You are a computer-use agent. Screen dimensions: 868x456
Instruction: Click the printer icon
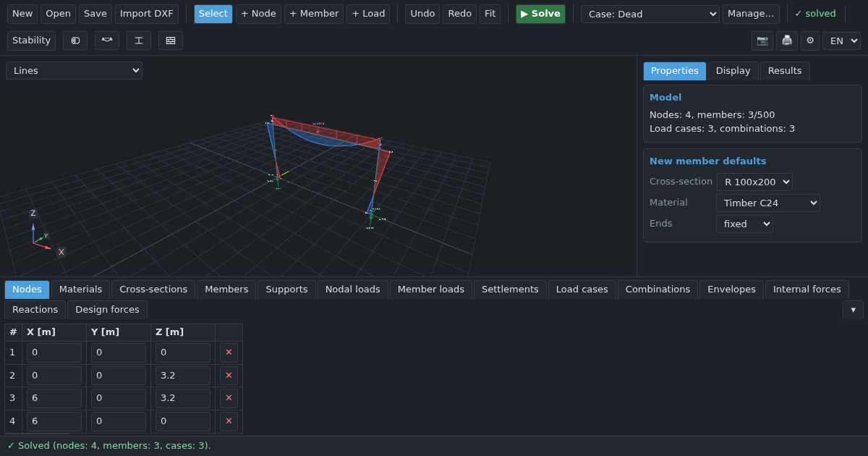coord(787,41)
